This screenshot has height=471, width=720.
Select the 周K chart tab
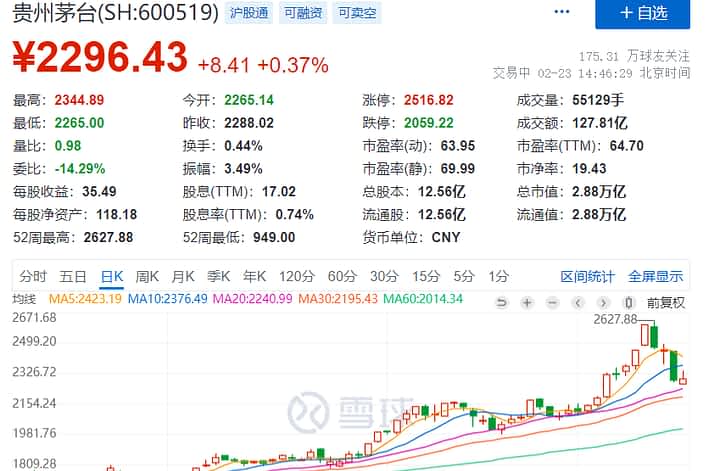[147, 276]
